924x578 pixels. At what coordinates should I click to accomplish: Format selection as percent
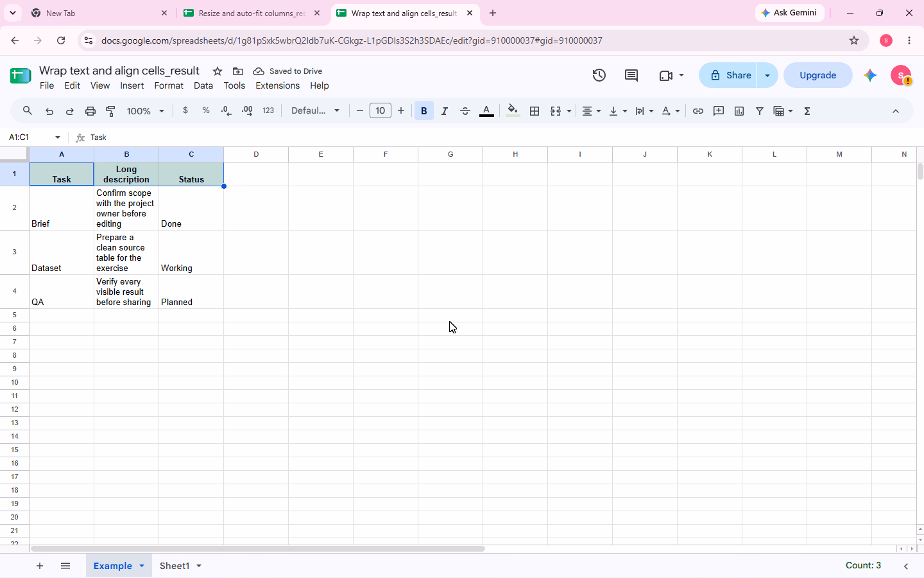(x=206, y=110)
